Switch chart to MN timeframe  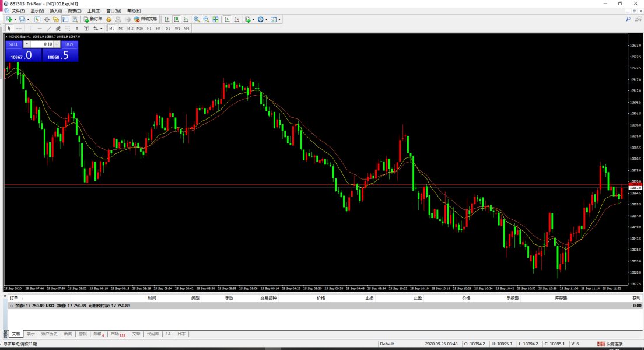pos(187,29)
